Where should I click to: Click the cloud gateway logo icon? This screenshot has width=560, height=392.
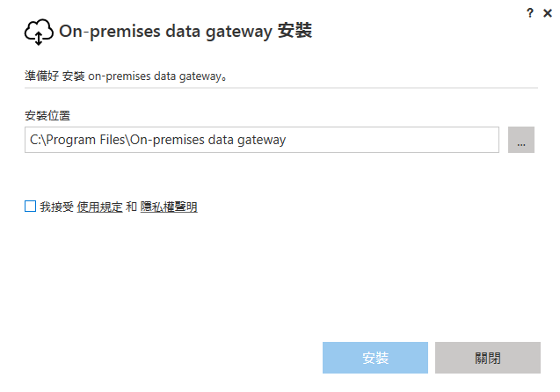click(x=39, y=33)
